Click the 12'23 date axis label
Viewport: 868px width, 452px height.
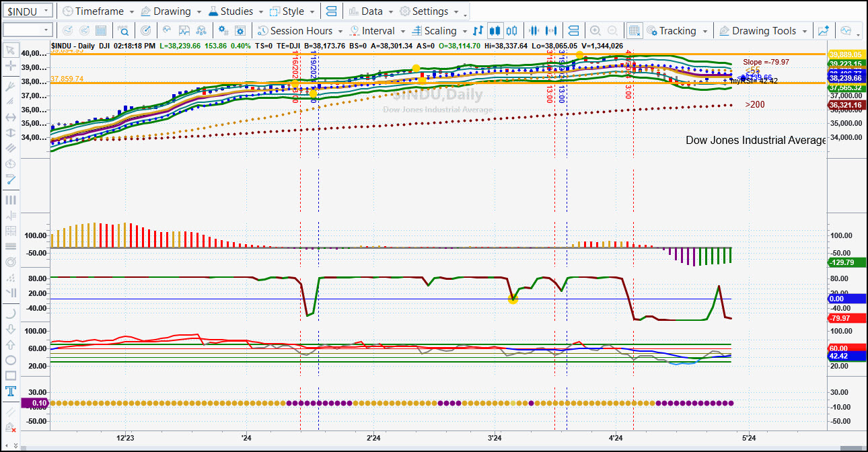click(x=125, y=438)
